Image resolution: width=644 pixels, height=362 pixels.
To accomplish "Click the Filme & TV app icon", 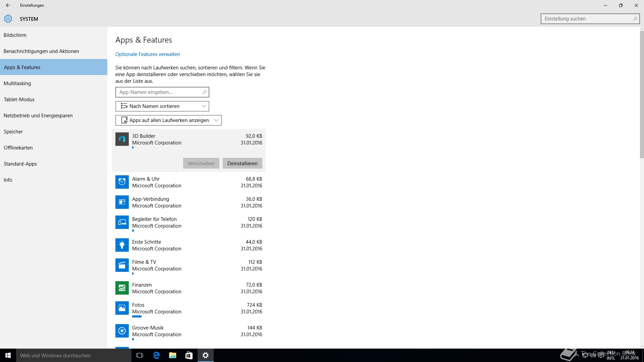I will (122, 265).
